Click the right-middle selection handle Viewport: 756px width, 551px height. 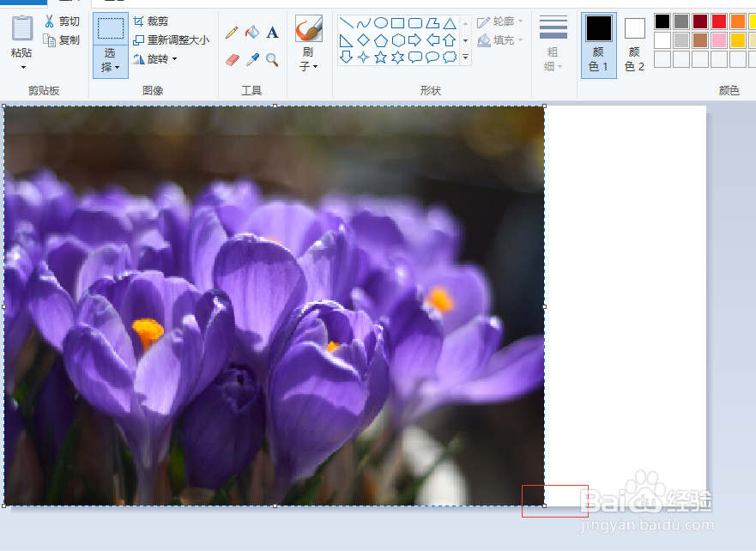[544, 306]
